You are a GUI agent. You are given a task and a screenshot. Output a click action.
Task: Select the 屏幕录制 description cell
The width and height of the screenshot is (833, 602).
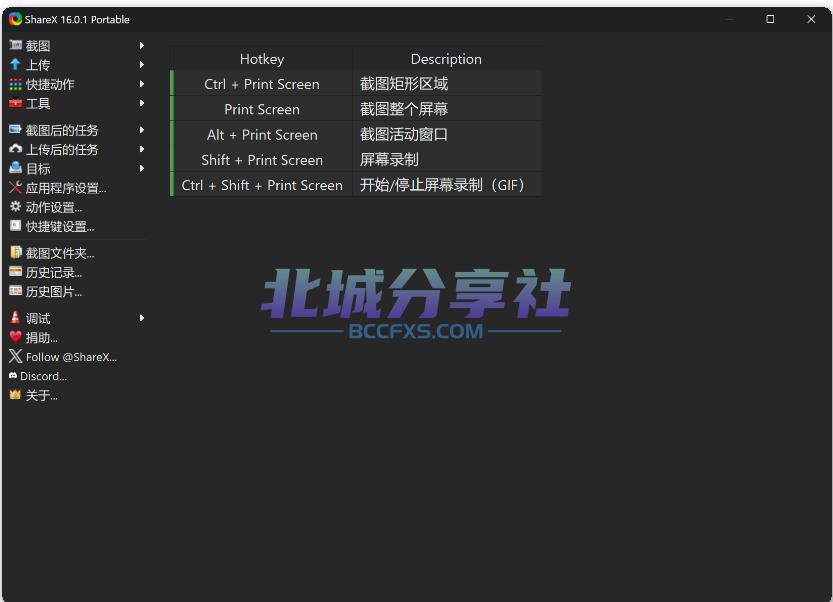click(447, 160)
